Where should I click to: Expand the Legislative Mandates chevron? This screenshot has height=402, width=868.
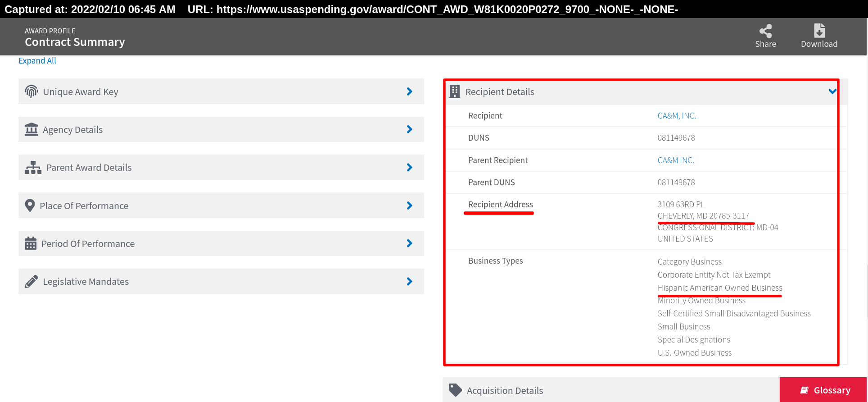pyautogui.click(x=409, y=282)
